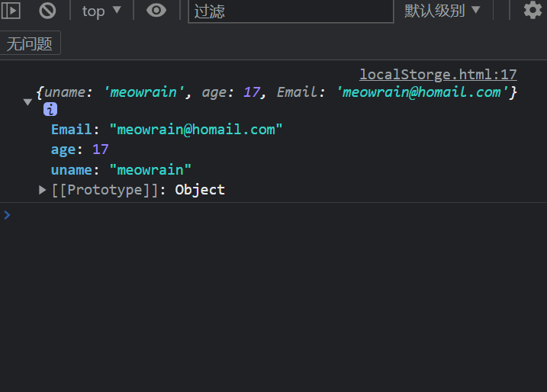This screenshot has width=547, height=392.
Task: Click the "meowrain" uname string value
Action: 150,169
